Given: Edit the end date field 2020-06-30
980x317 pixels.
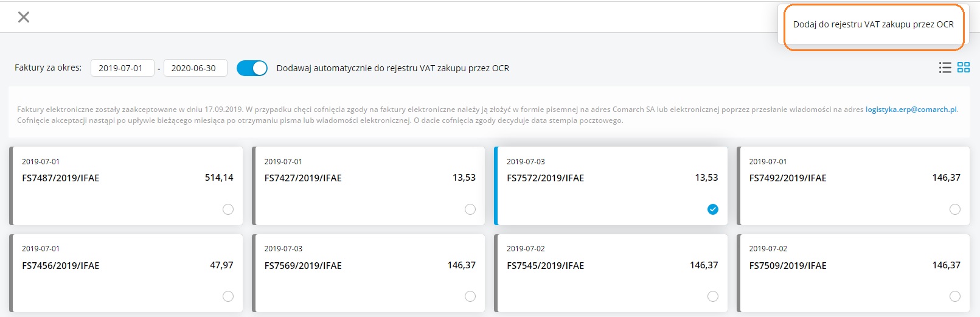Looking at the screenshot, I should [x=195, y=68].
